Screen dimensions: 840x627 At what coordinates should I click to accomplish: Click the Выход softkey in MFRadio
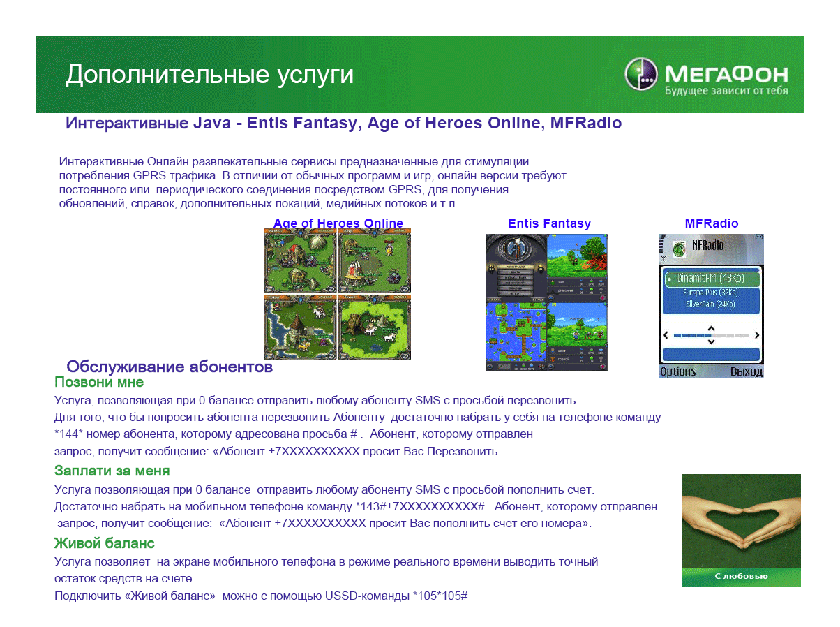pos(746,371)
